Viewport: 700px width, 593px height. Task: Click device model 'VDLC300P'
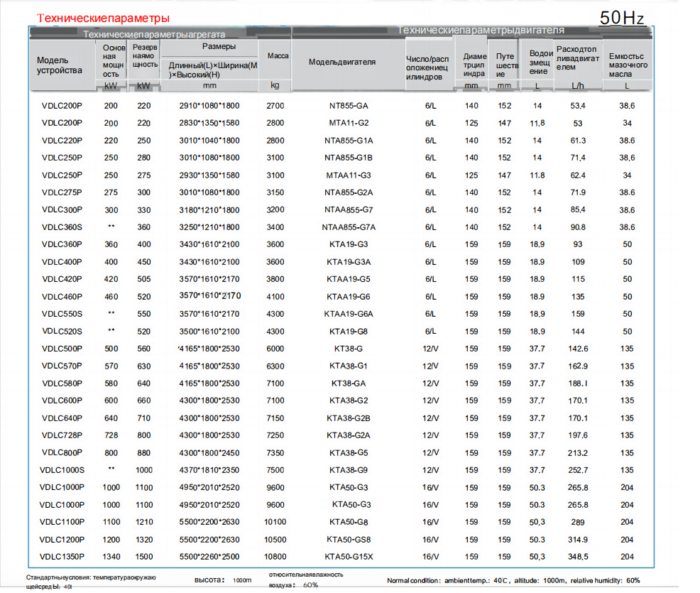coord(62,210)
